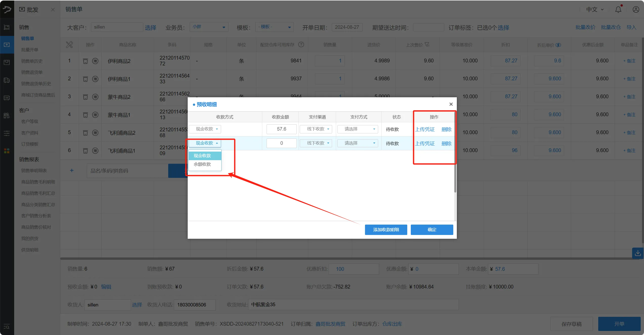This screenshot has height=335, width=644.
Task: Click 上传凭证 link in first row
Action: [425, 129]
